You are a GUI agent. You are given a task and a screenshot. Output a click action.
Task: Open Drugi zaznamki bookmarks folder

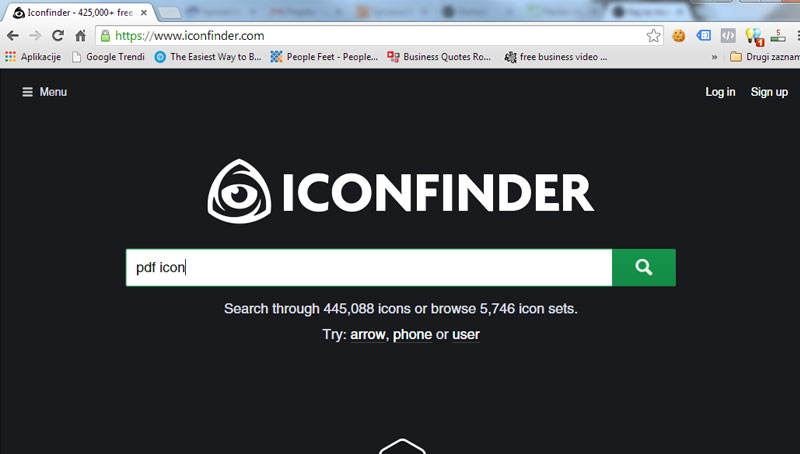pos(765,57)
